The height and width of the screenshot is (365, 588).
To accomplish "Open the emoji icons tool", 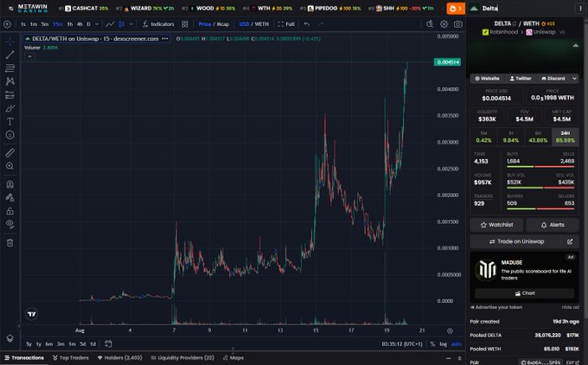I will (x=10, y=135).
